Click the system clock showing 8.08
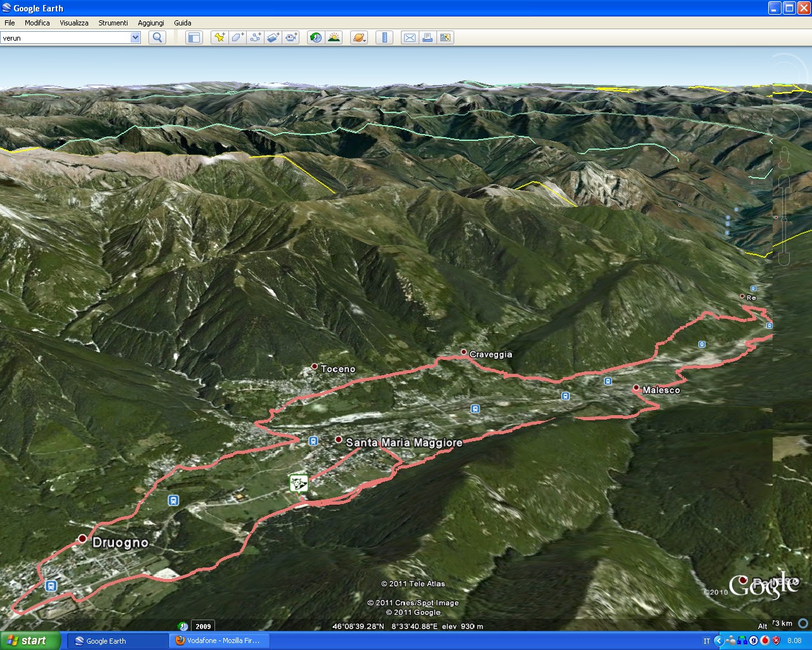Screen dimensions: 812x650 tap(794, 641)
